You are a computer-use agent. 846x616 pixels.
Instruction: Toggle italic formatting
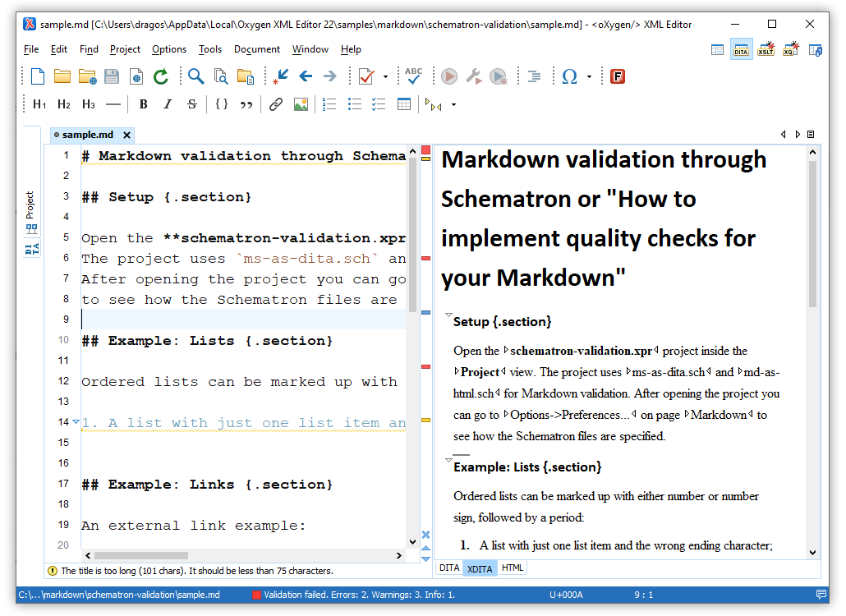168,104
